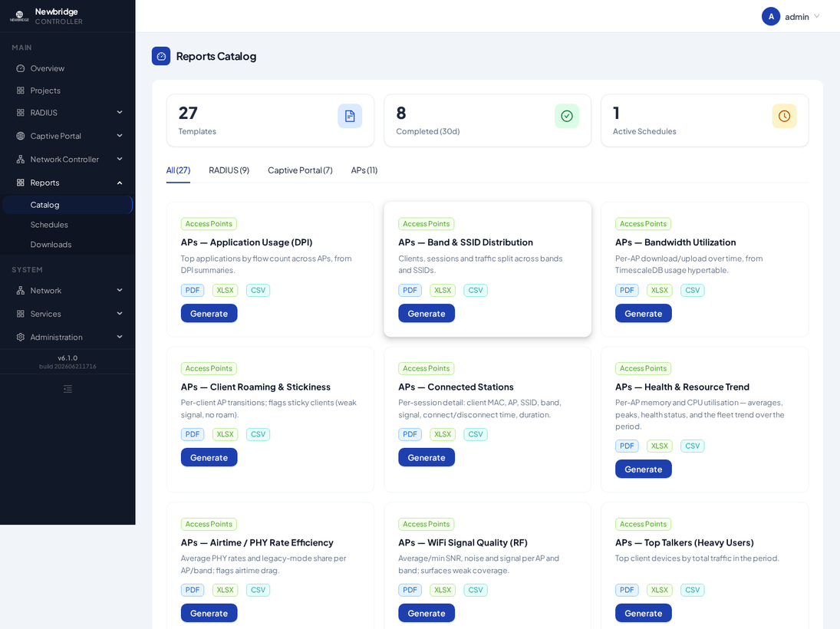
Task: Click the Newbridge logo icon
Action: tap(19, 16)
